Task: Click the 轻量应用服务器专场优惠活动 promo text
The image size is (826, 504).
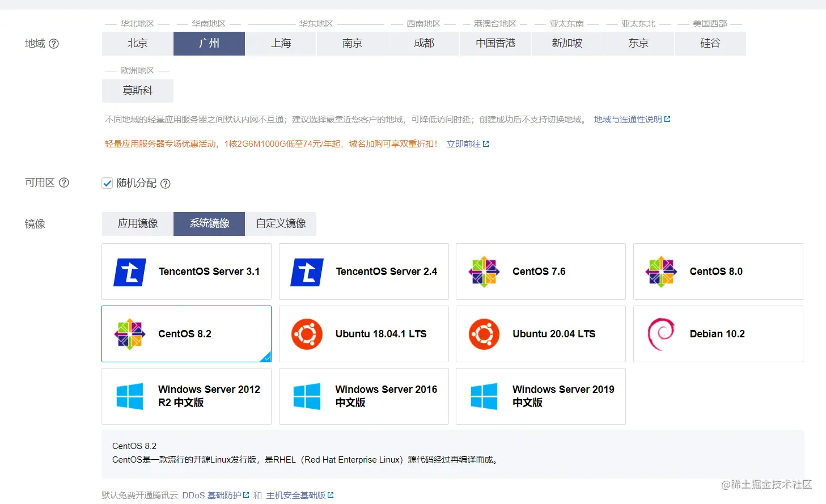Action: tap(272, 144)
